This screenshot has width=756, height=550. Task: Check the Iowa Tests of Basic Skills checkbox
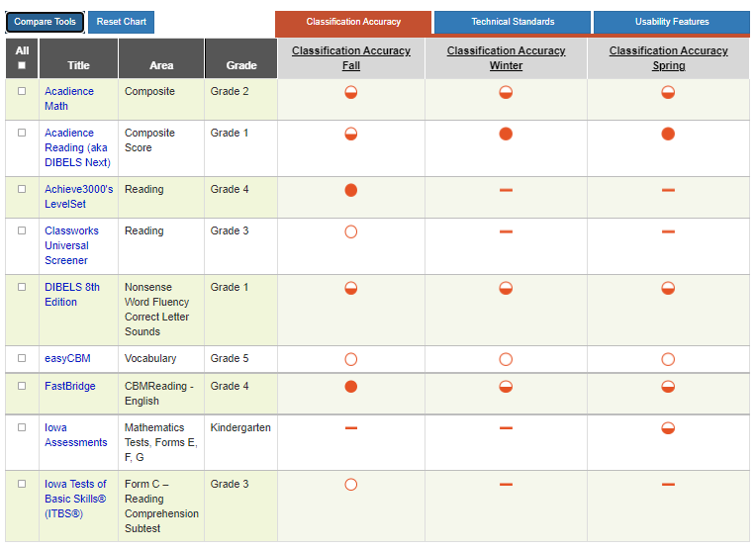[22, 484]
